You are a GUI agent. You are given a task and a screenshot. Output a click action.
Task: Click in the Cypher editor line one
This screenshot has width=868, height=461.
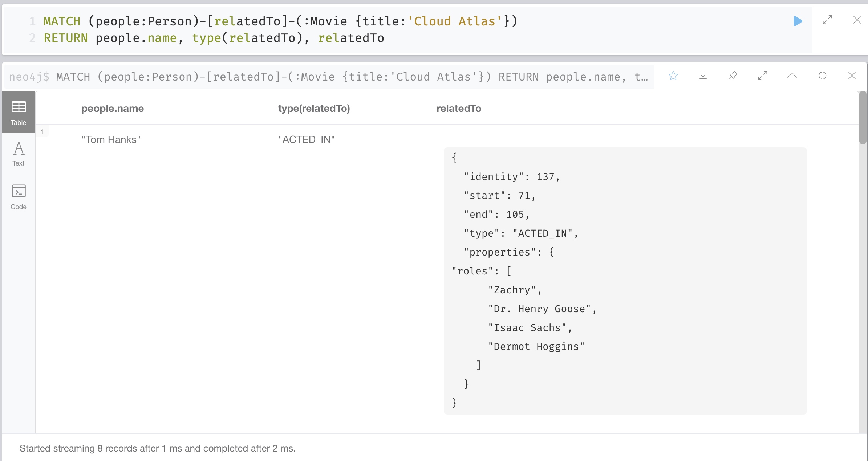[280, 21]
